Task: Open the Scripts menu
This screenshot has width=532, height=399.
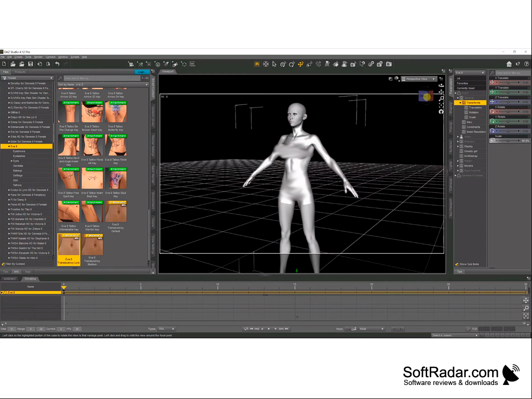Action: 75,57
